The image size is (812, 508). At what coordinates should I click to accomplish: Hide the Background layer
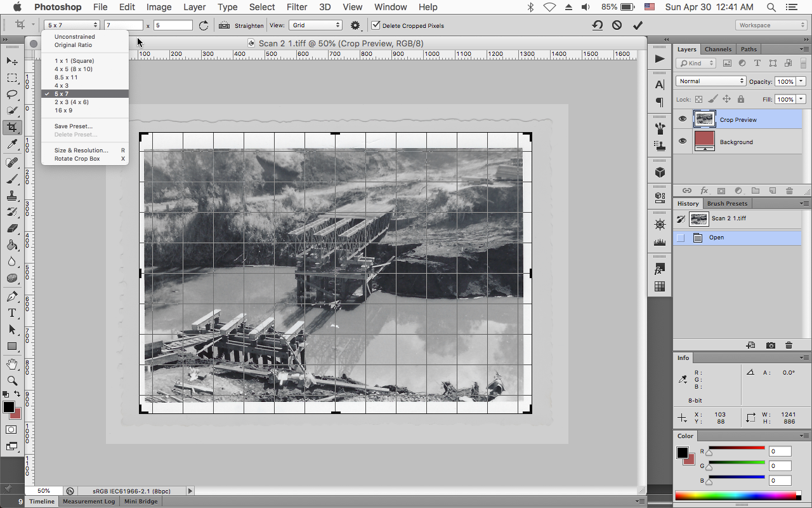coord(682,142)
